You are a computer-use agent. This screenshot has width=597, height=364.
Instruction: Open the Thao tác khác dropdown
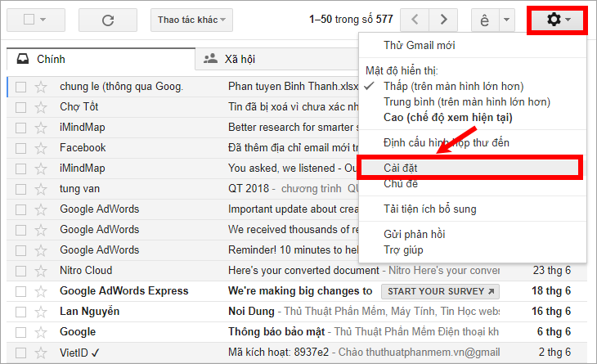(x=191, y=20)
